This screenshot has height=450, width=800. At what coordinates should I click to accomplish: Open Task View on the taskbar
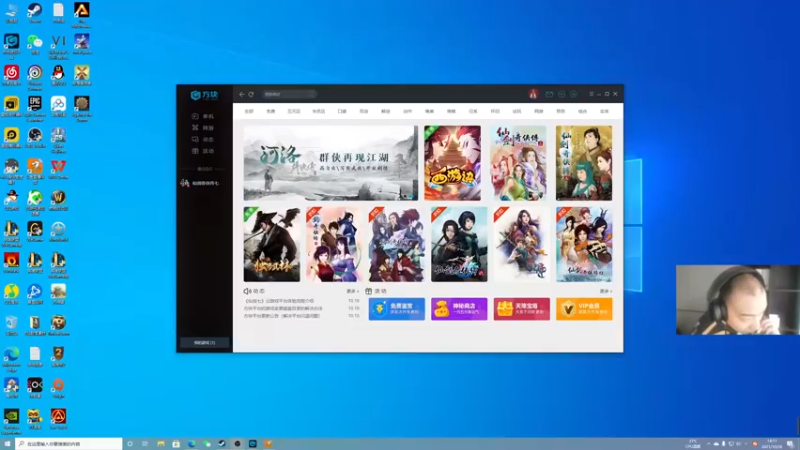coord(145,444)
